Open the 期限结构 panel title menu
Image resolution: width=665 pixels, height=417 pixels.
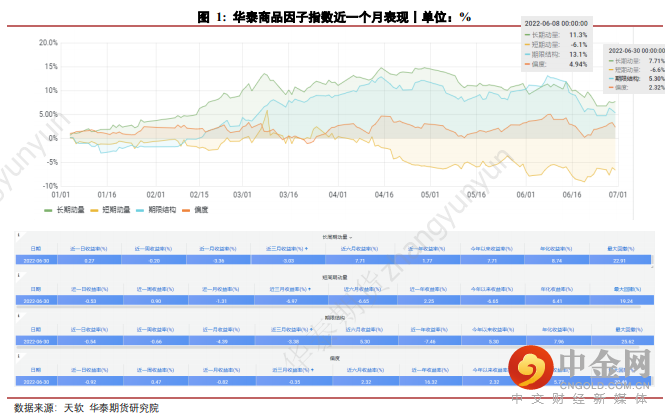point(335,317)
